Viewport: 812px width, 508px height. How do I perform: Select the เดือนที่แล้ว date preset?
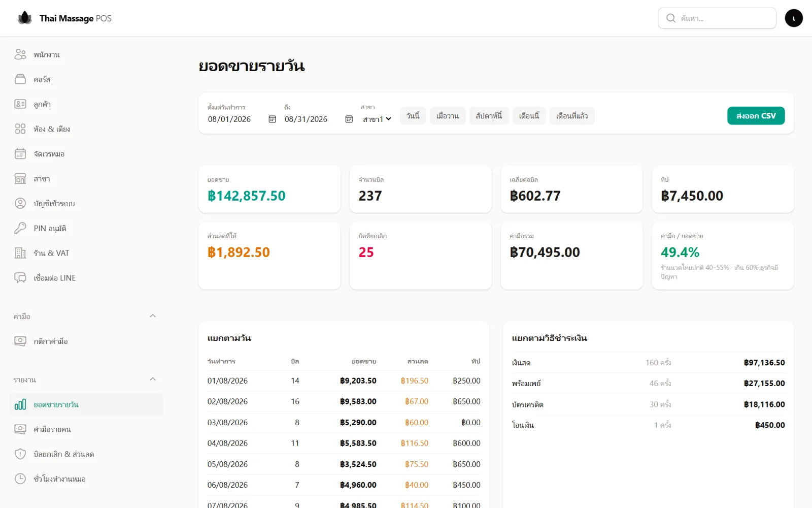pos(572,116)
